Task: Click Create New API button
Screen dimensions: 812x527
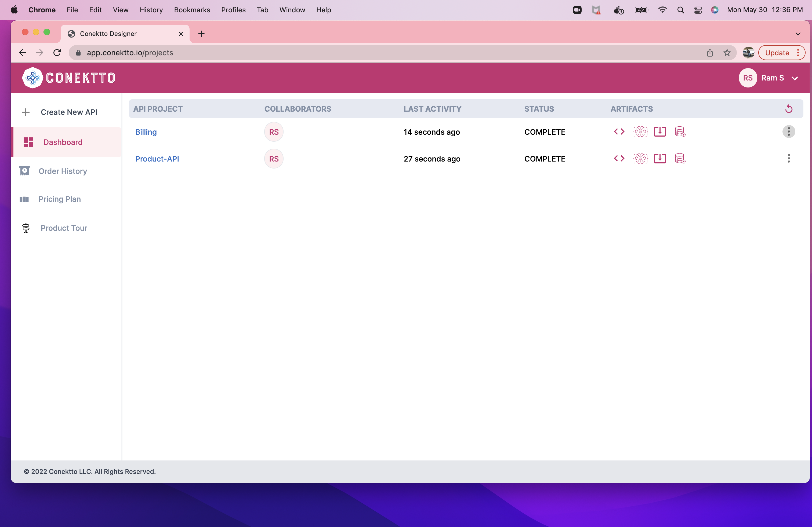Action: pyautogui.click(x=68, y=112)
